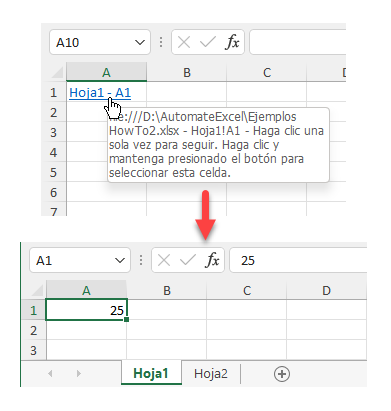Select row 2 header in upper sheet
Image resolution: width=391 pixels, height=411 pixels.
point(54,112)
